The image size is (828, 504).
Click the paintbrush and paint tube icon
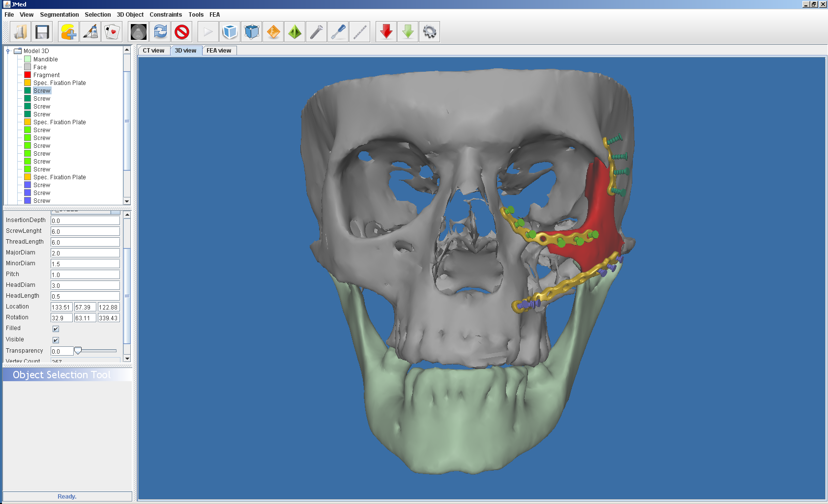pos(90,32)
